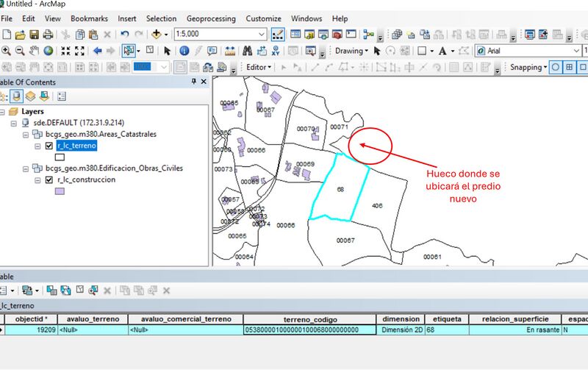588x370 pixels.
Task: Collapse bcgs_geo.m380.Areas_Catastrales group
Action: tap(26, 135)
